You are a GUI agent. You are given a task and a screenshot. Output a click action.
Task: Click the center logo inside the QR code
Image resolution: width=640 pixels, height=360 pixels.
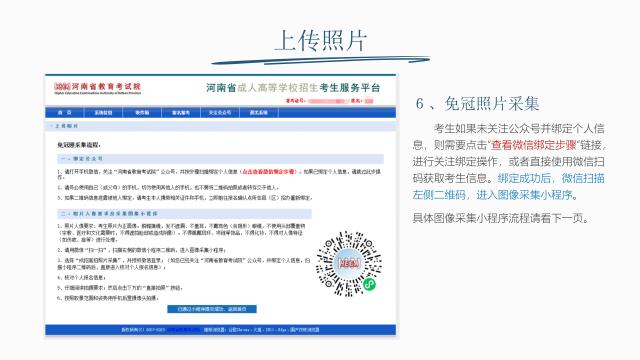[349, 263]
